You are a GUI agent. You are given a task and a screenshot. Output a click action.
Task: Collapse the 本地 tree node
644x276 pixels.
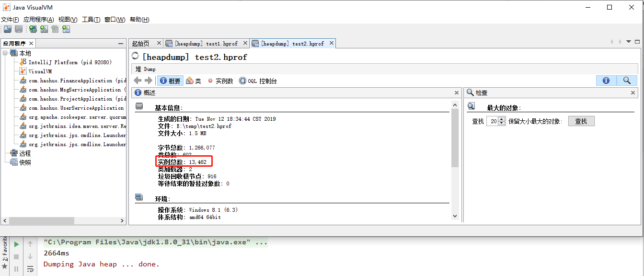pos(5,53)
